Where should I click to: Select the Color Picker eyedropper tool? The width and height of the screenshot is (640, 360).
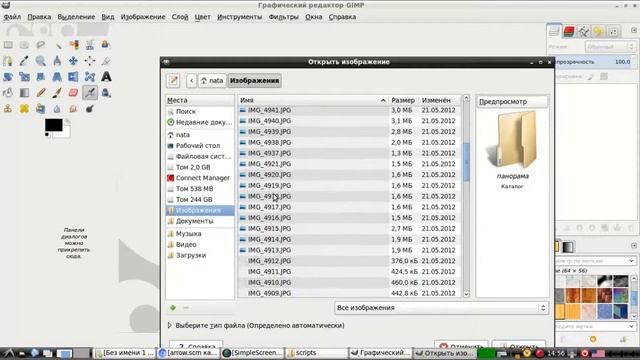coord(24,61)
